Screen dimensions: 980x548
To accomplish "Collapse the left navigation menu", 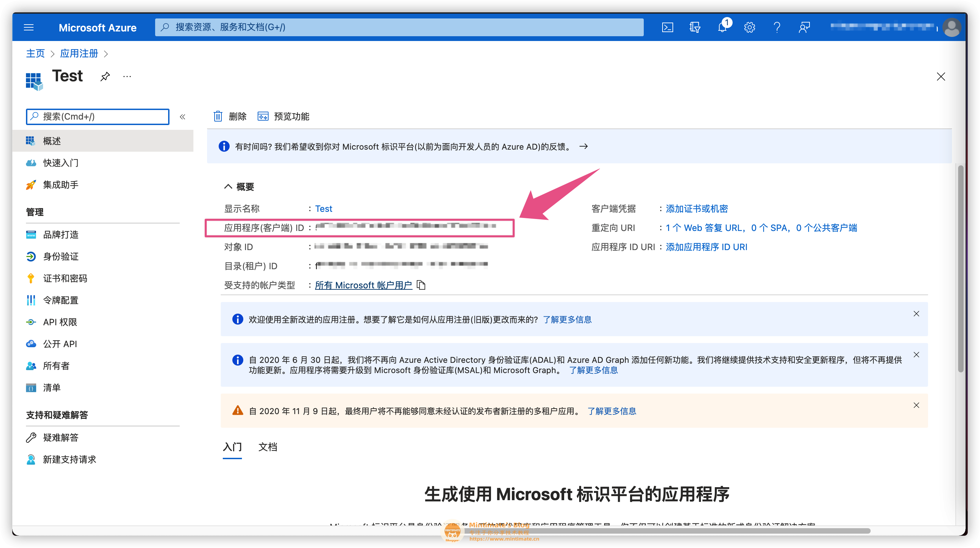I will click(182, 117).
